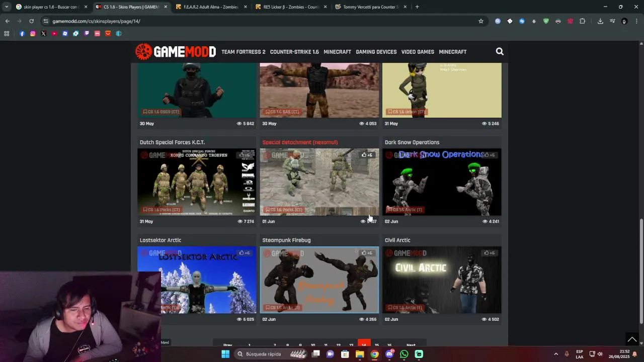
Task: Switch to the skin player cs 1.6 tab
Action: click(51, 7)
